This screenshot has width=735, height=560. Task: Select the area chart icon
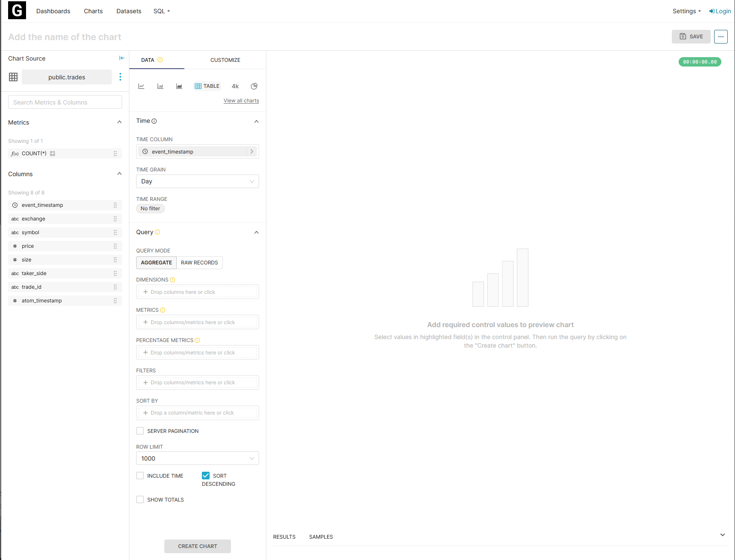click(179, 86)
